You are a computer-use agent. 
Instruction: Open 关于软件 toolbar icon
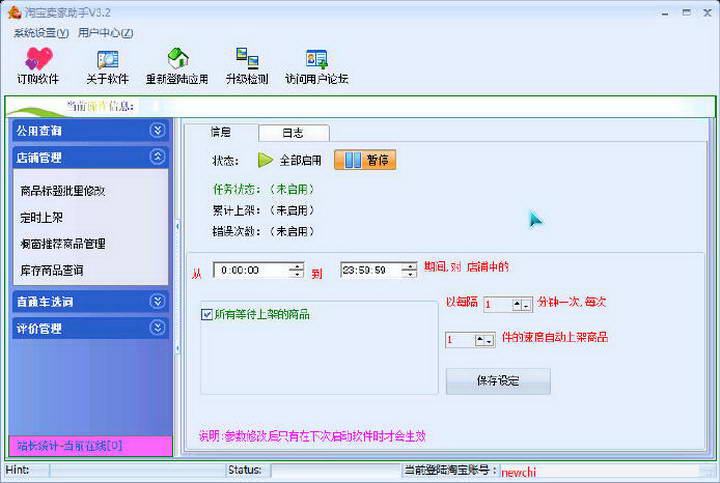(x=107, y=59)
